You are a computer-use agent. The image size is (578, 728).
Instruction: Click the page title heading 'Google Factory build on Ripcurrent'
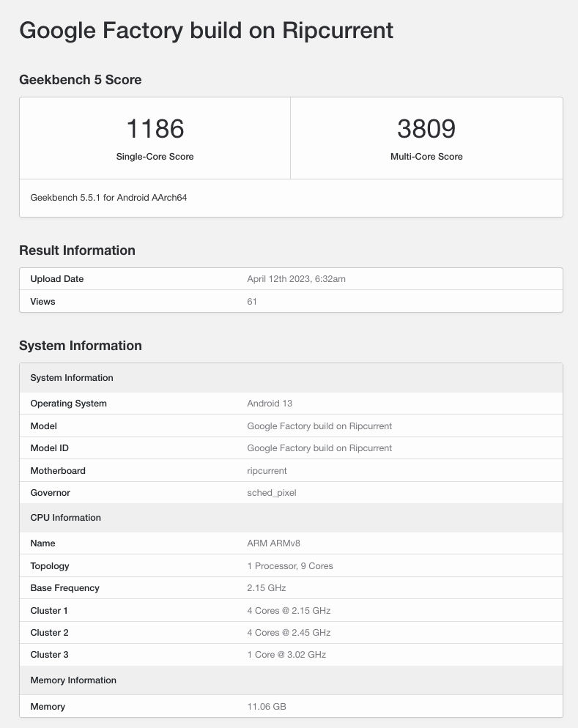[206, 31]
